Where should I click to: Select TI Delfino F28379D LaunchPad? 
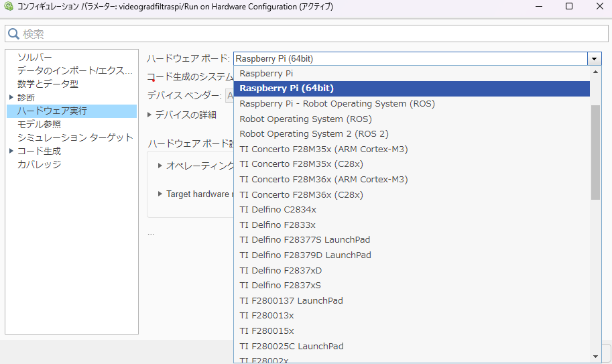[412, 255]
